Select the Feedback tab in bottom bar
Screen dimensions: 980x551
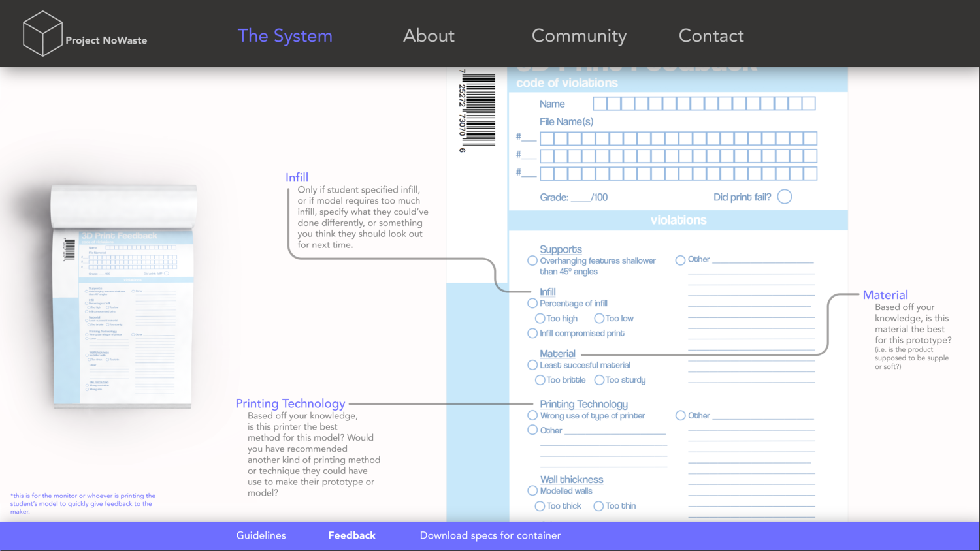pos(351,535)
